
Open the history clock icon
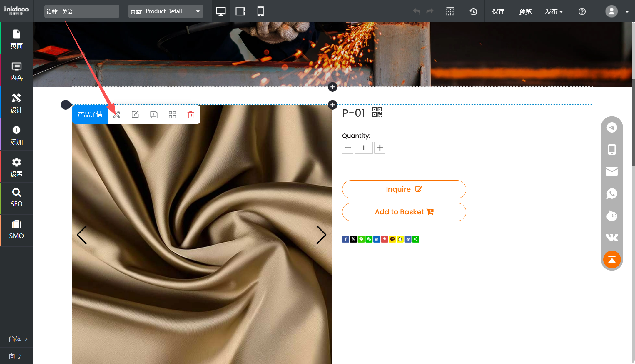point(473,11)
